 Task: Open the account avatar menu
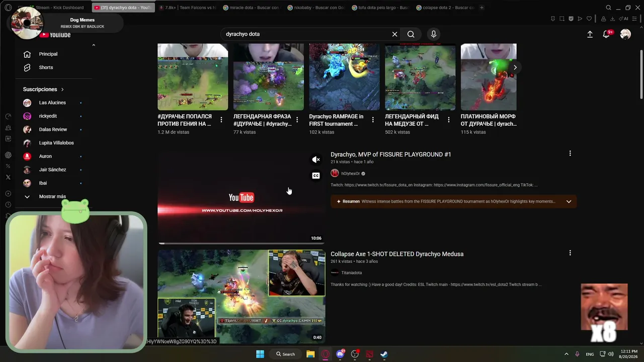pos(625,34)
